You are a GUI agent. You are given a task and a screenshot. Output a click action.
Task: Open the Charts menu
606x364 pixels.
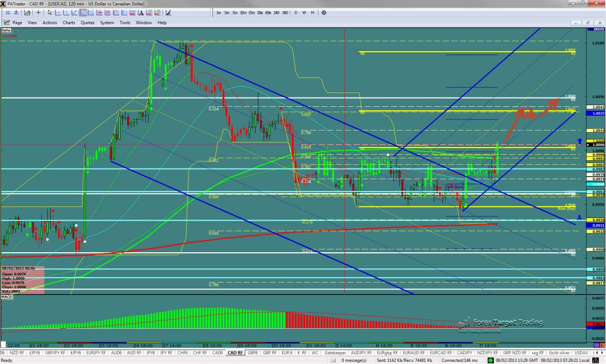coord(69,23)
